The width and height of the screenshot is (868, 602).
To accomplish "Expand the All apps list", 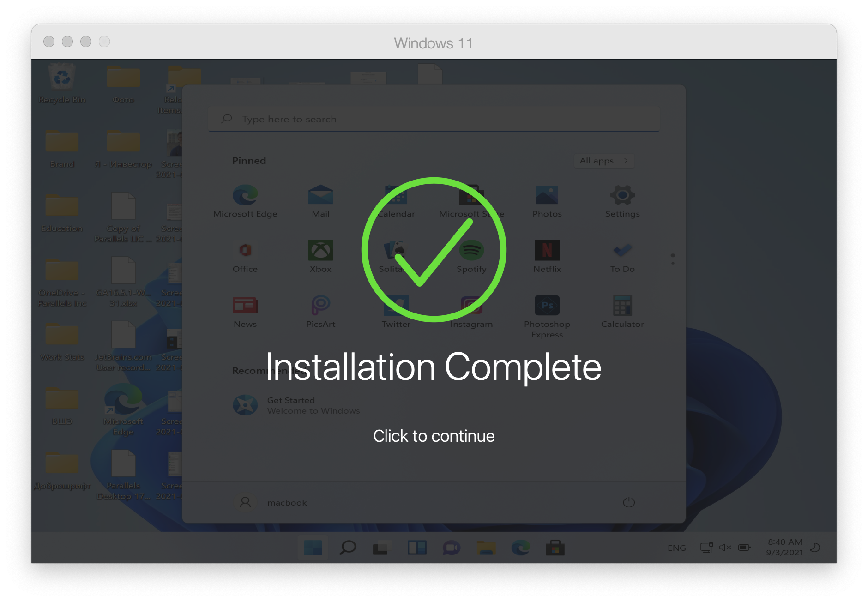I will (x=603, y=161).
